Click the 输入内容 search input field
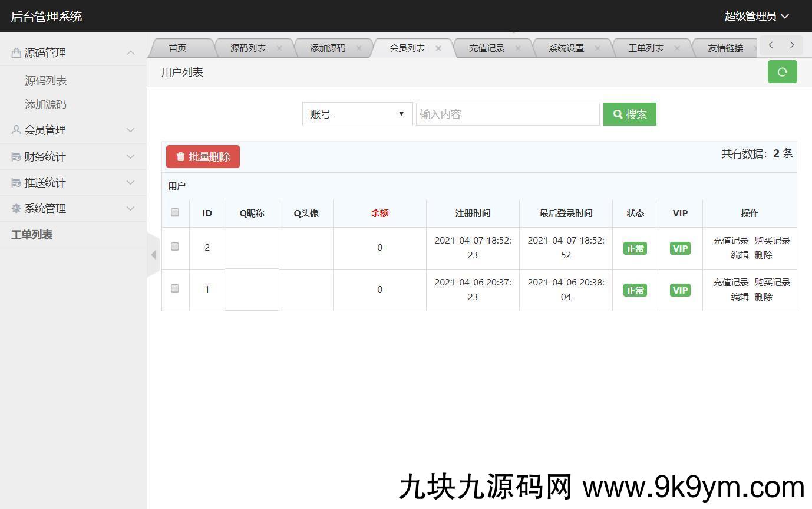The height and width of the screenshot is (509, 812). (507, 114)
